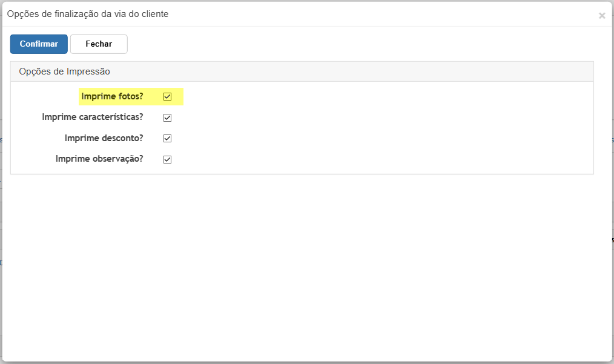Disable the Imprime desconto checkbox
The image size is (614, 364).
click(168, 138)
